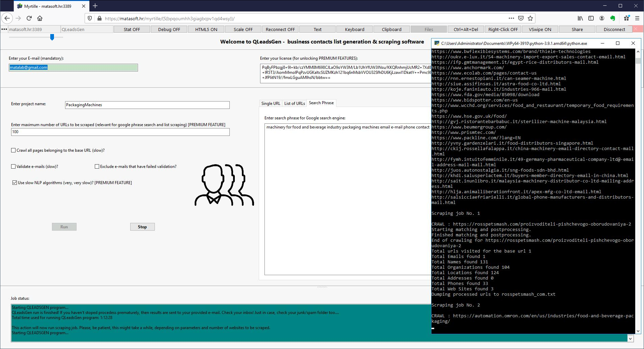The image size is (644, 349).
Task: Toggle the browser sidebar icon
Action: (591, 18)
